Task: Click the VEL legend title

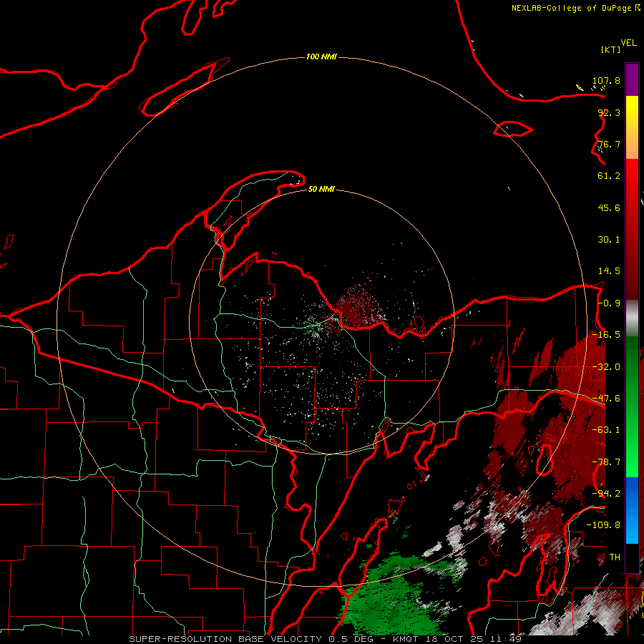Action: [628, 43]
